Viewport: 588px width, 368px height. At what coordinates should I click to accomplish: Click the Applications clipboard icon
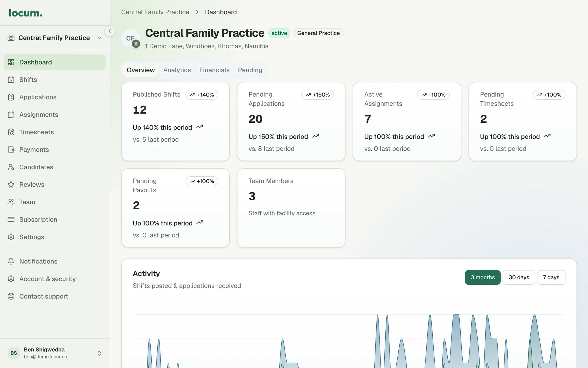tap(11, 97)
